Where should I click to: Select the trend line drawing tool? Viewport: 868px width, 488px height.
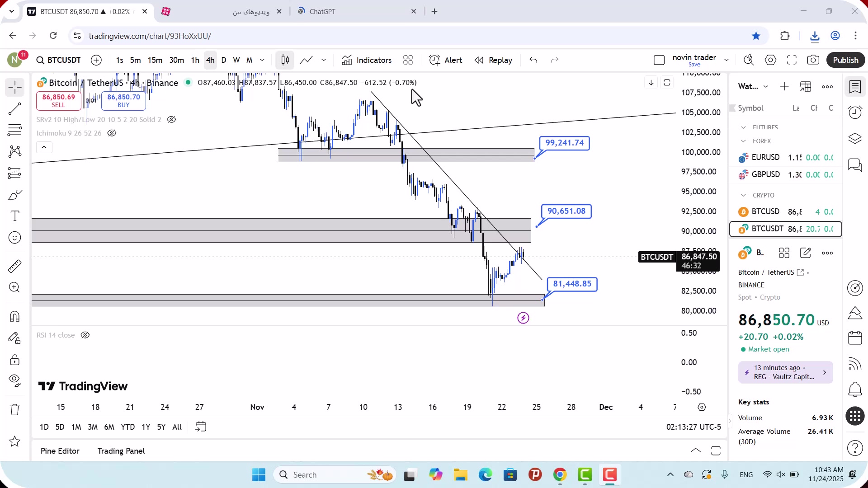tap(14, 109)
